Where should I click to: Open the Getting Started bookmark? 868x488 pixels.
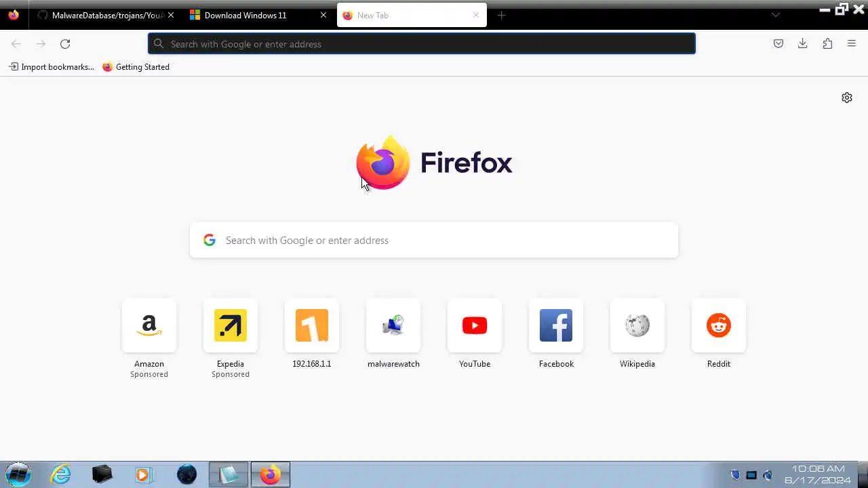pyautogui.click(x=136, y=67)
